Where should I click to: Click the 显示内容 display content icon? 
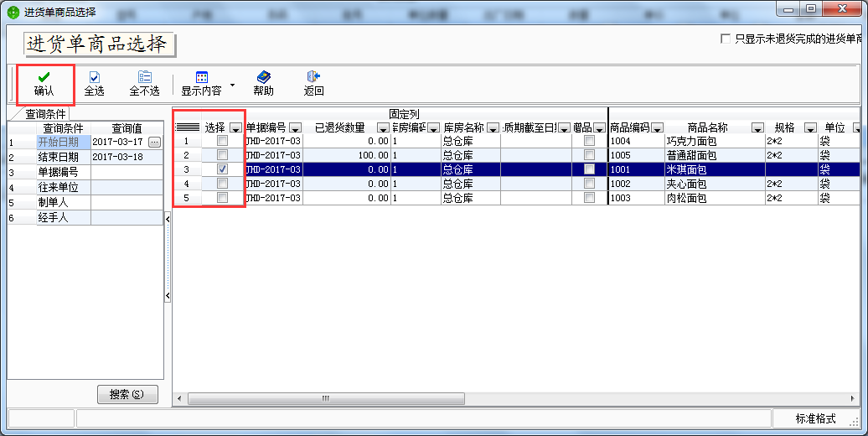pos(201,77)
